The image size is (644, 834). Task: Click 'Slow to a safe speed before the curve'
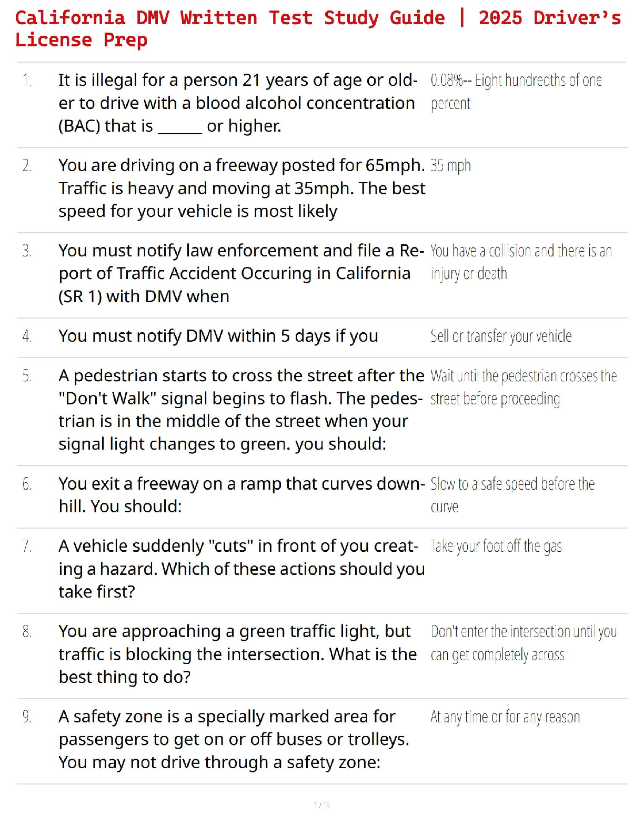coord(512,495)
